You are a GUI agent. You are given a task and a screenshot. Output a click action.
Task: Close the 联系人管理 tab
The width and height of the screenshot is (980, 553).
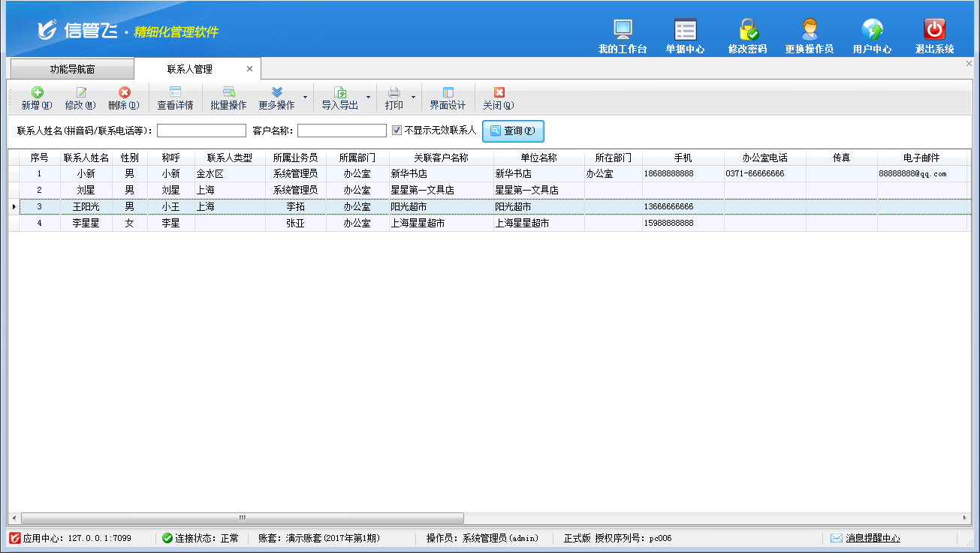pyautogui.click(x=250, y=69)
